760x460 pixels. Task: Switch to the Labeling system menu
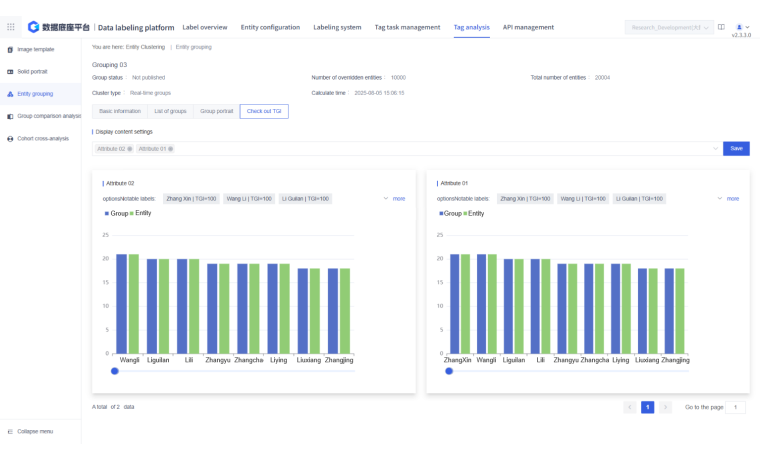point(337,27)
